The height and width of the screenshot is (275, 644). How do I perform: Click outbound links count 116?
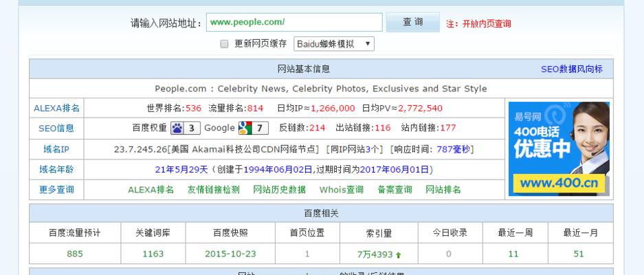coord(382,128)
